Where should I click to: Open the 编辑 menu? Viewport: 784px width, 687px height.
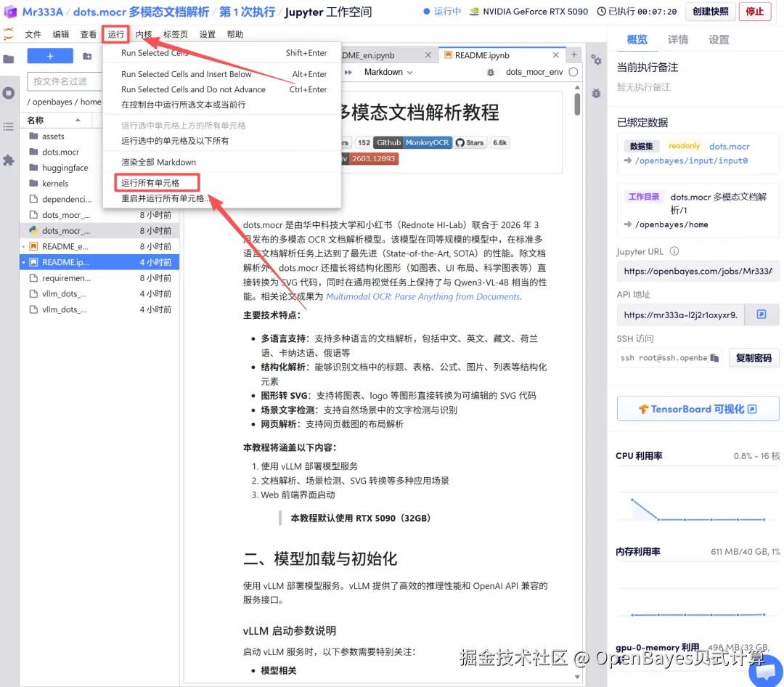[60, 34]
